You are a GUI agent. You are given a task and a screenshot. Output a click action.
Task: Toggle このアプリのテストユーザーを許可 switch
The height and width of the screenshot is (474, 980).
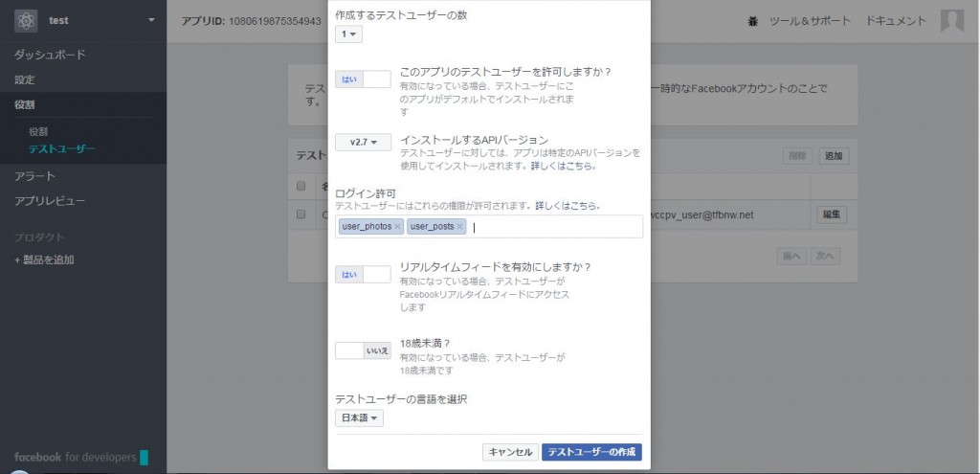pos(363,79)
